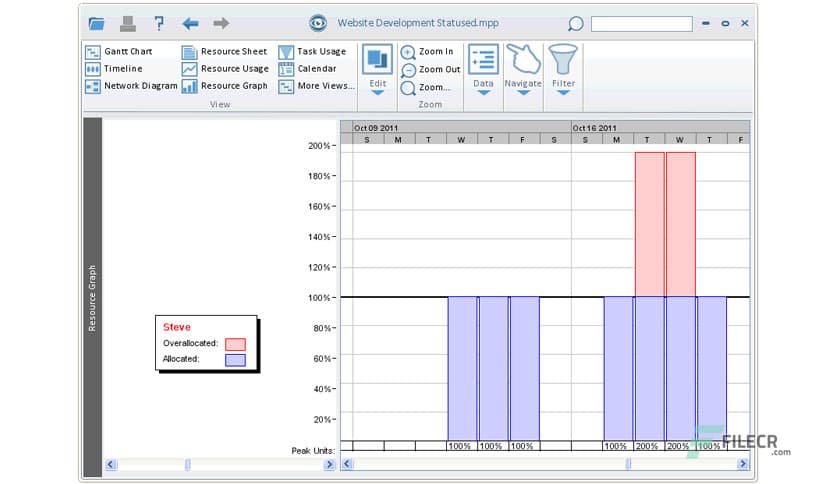Click right arrow of chart scrollbar
836x484 pixels.
742,464
